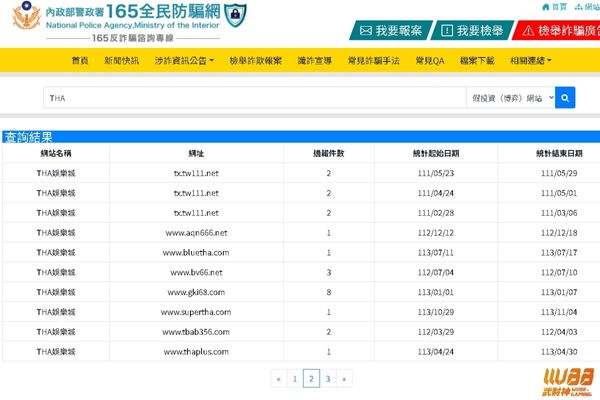Click the www.supertha.com URL cell

(196, 312)
